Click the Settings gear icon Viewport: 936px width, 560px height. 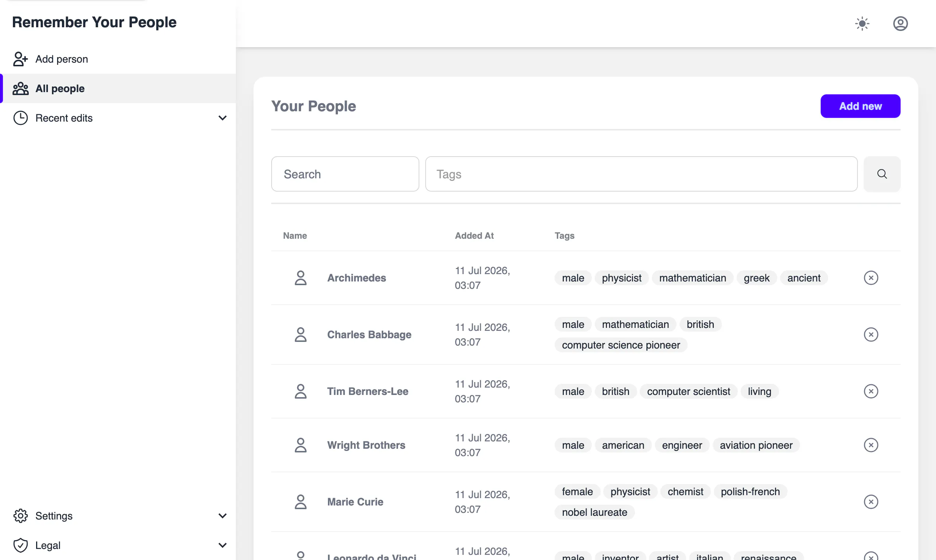20,516
